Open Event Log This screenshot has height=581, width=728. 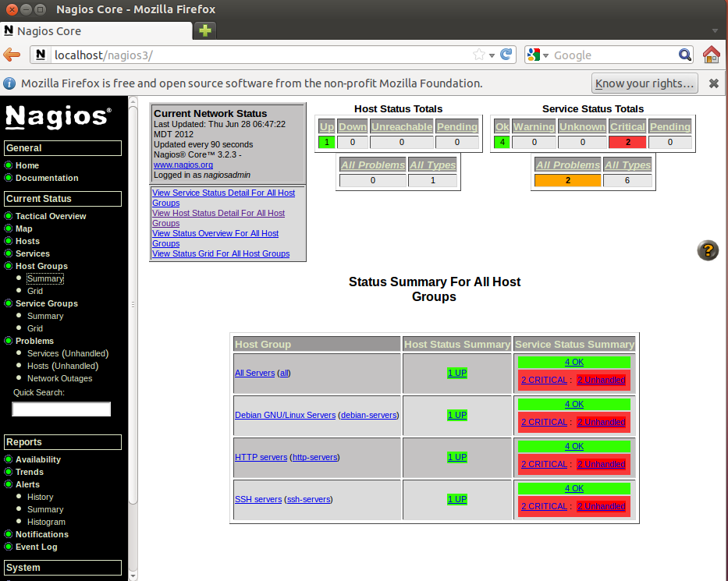tap(36, 547)
